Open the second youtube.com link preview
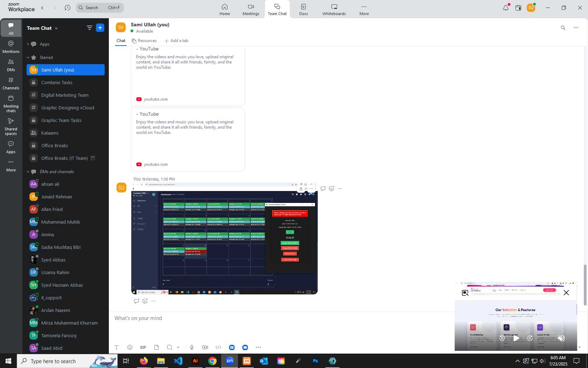588x368 pixels. (188, 139)
